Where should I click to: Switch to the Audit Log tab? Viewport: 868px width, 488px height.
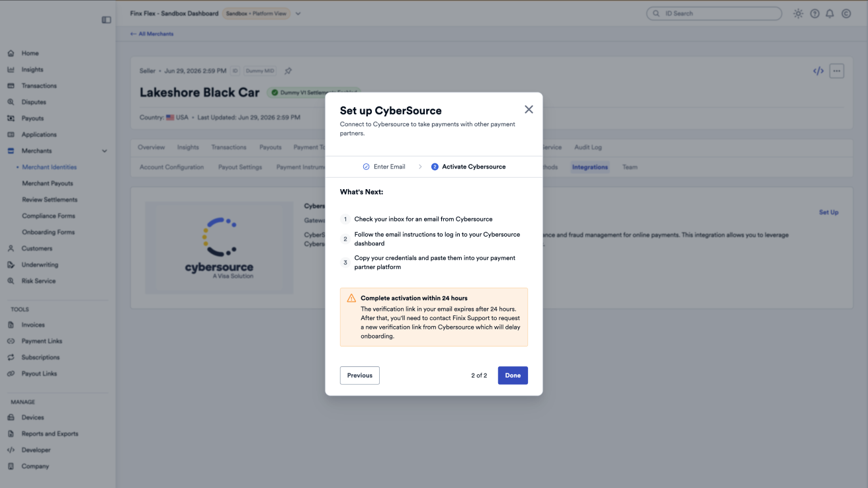coord(588,147)
